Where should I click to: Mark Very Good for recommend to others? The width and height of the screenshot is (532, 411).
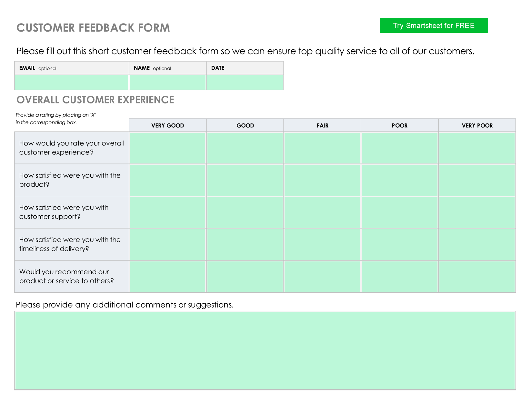(167, 277)
